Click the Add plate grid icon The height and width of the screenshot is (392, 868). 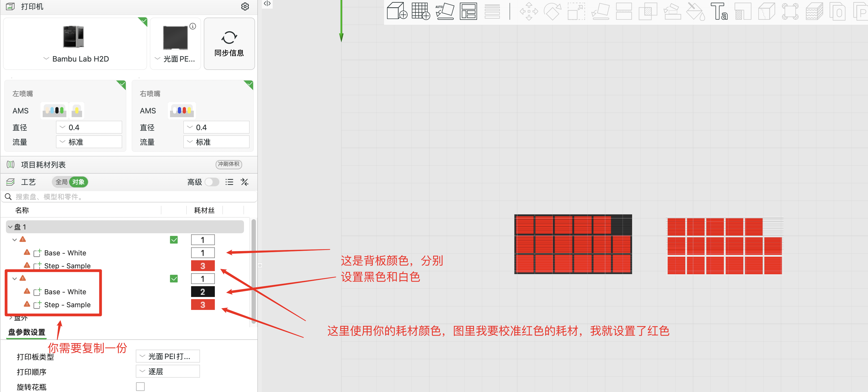pyautogui.click(x=421, y=11)
